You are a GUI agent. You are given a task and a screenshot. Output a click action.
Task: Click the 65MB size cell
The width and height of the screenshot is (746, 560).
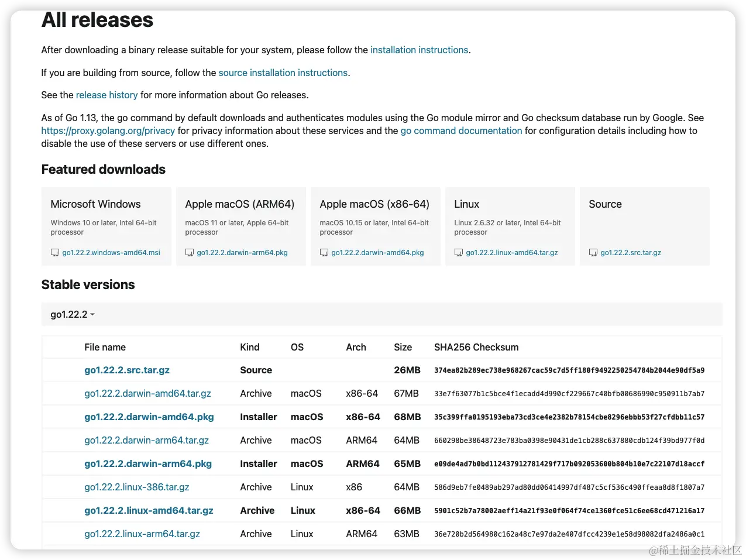click(407, 463)
